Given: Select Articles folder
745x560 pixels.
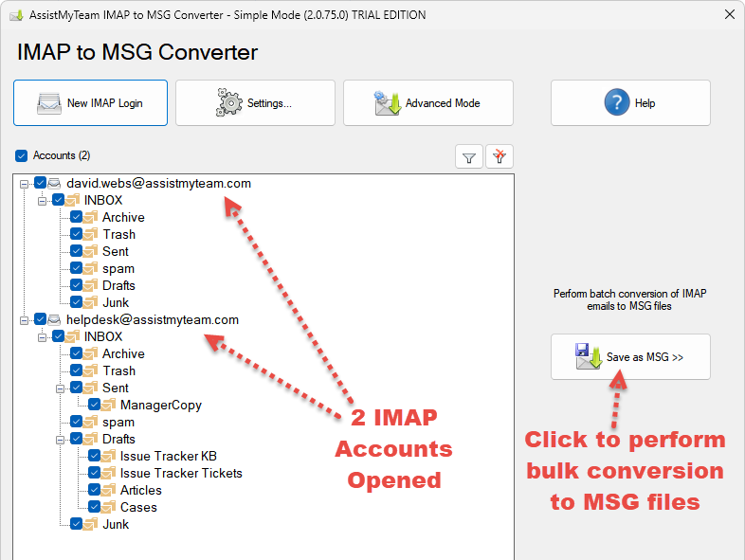Looking at the screenshot, I should coord(140,490).
